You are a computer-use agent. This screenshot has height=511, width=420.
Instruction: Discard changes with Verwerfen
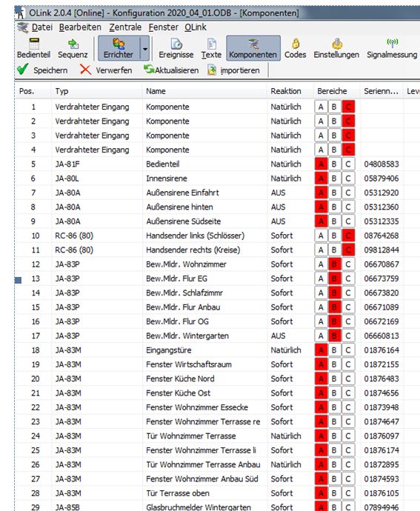click(107, 70)
